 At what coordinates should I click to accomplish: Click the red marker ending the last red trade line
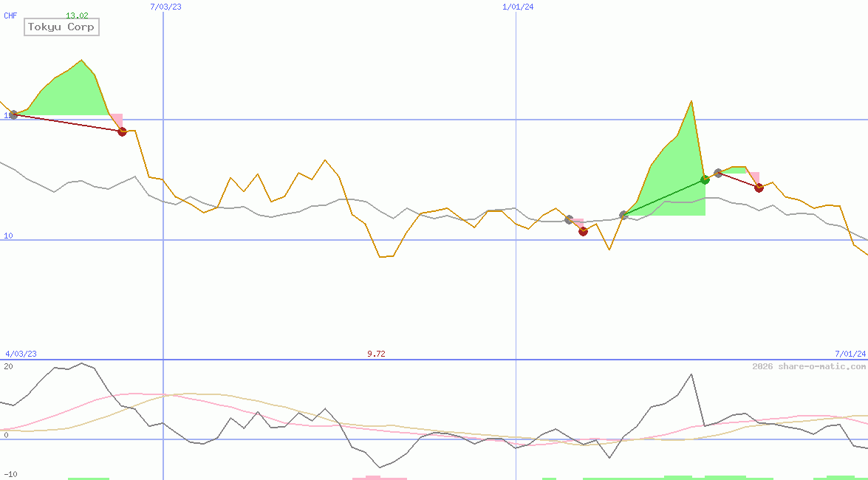(x=759, y=188)
